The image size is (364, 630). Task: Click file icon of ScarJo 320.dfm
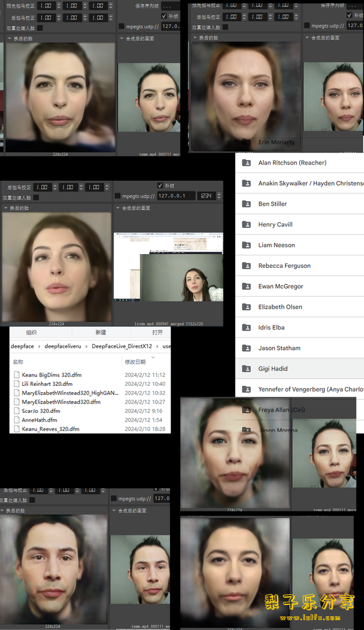click(x=16, y=410)
